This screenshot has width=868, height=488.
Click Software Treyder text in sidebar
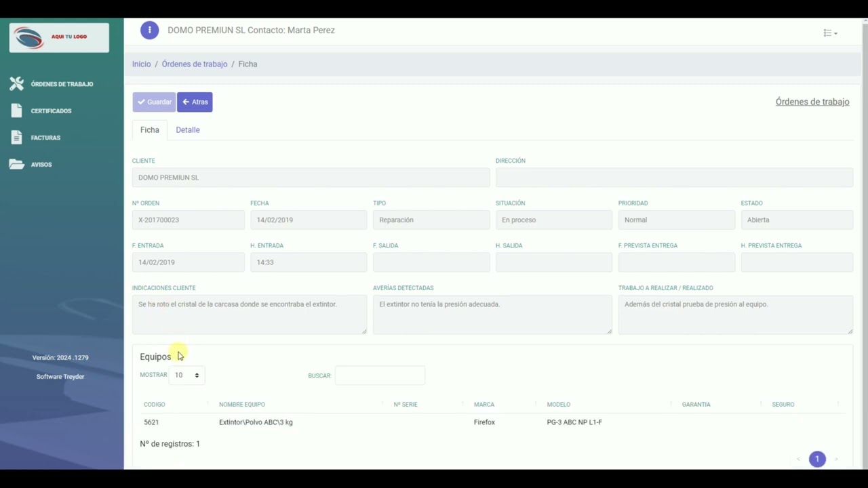60,377
